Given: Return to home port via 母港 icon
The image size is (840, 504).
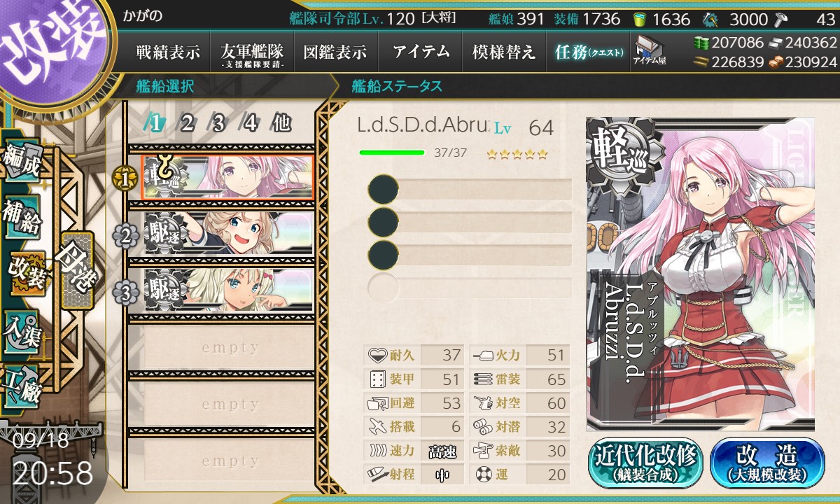Looking at the screenshot, I should [x=76, y=271].
